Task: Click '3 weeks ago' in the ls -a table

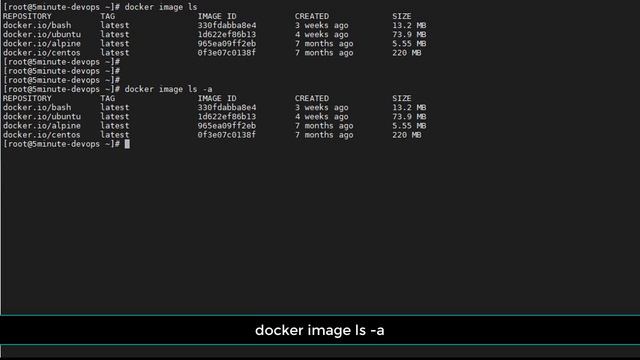Action: [322, 107]
